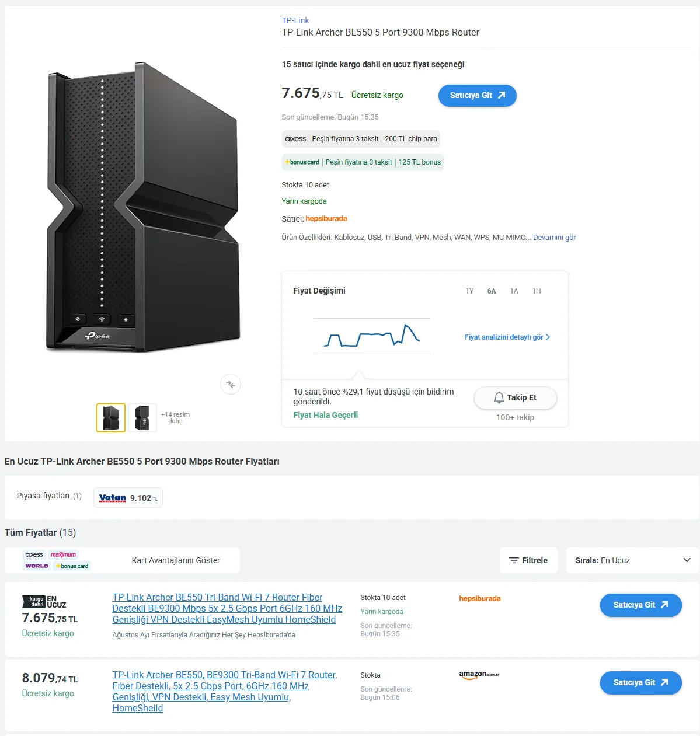Click the bell icon for price tracking

[499, 397]
